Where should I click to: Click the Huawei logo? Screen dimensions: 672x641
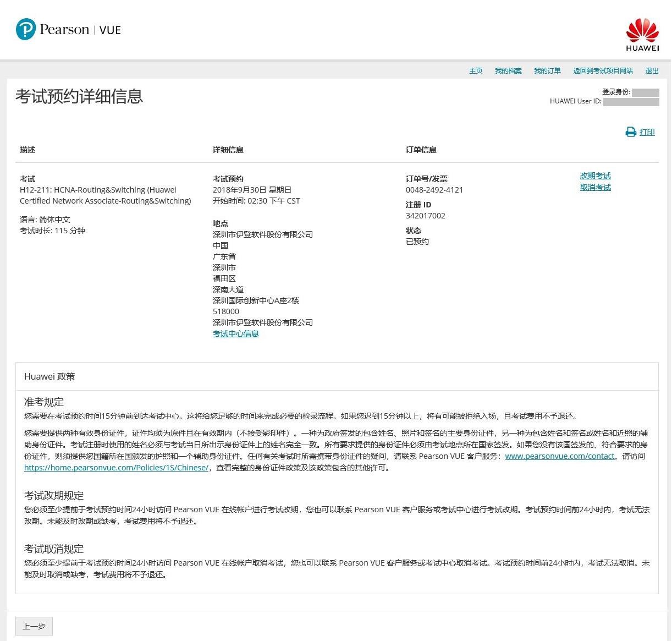[642, 35]
